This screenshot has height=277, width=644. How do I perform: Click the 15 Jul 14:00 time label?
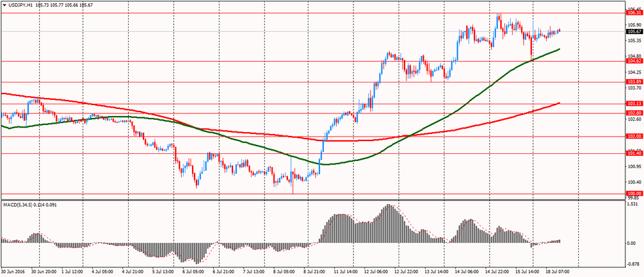pyautogui.click(x=527, y=272)
